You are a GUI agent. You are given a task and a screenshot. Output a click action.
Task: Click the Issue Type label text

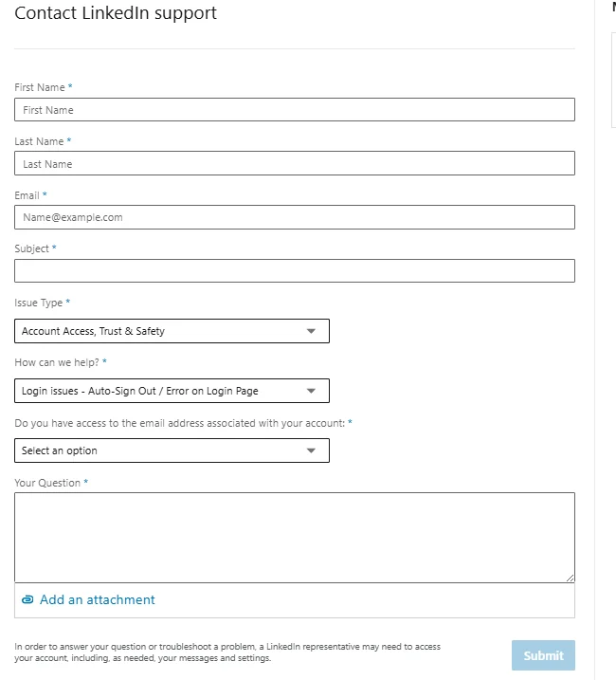39,303
